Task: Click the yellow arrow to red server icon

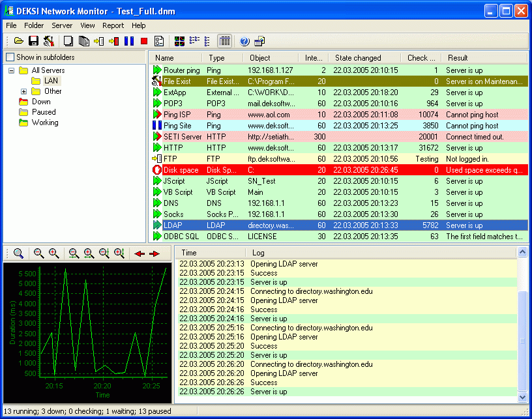Action: point(113,41)
